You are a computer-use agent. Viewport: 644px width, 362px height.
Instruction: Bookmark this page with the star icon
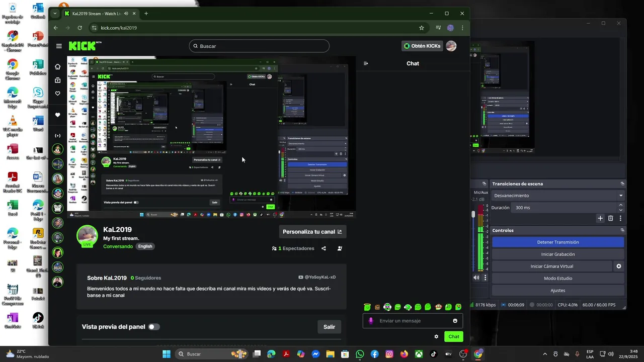coord(422,28)
